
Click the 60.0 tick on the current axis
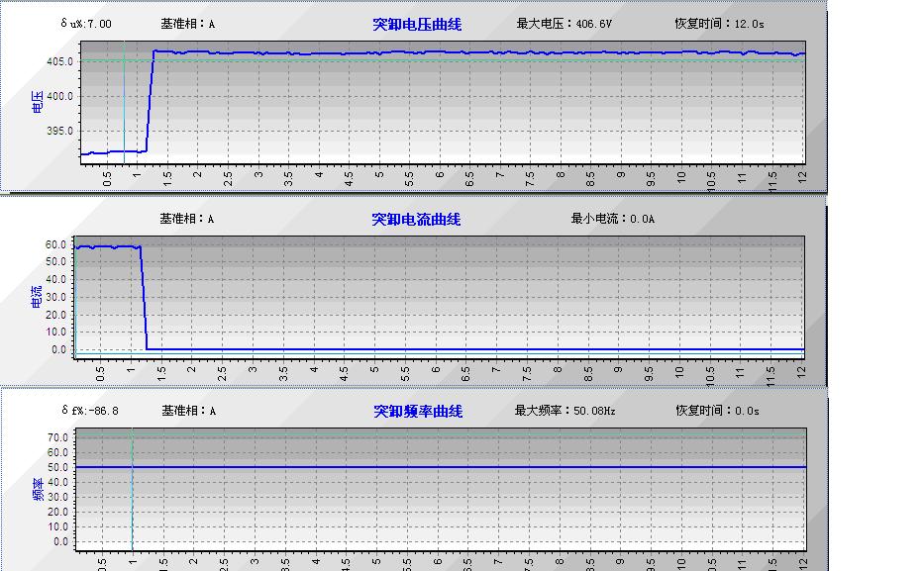point(56,244)
